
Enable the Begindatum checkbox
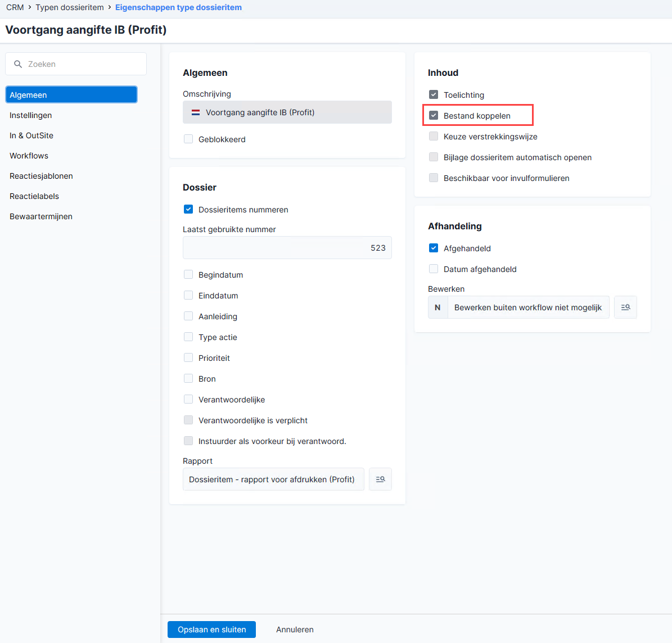[x=188, y=275]
